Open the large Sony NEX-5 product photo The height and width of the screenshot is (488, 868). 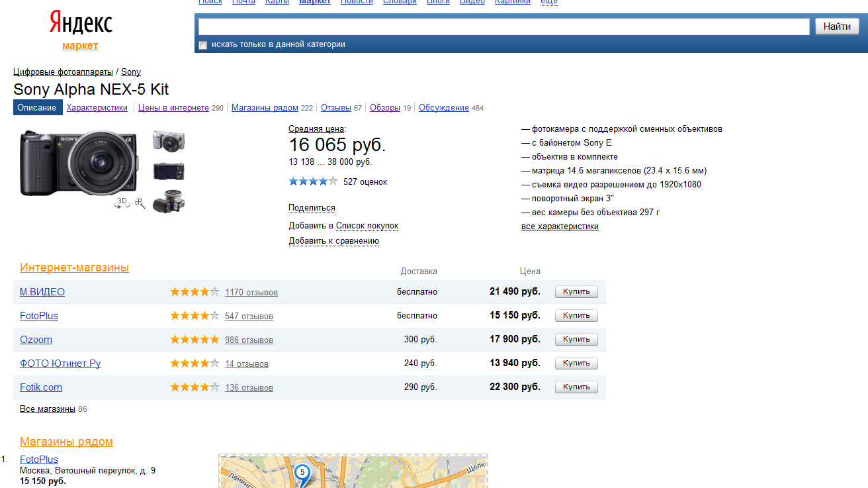pyautogui.click(x=79, y=162)
